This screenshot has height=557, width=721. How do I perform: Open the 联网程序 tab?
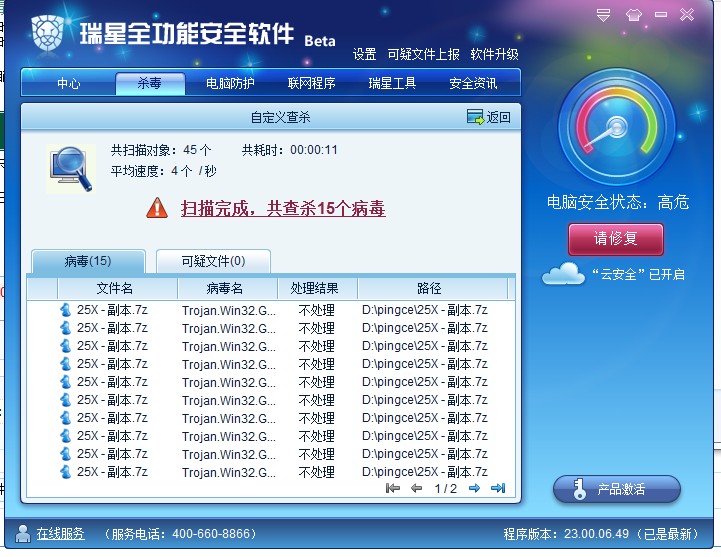311,83
